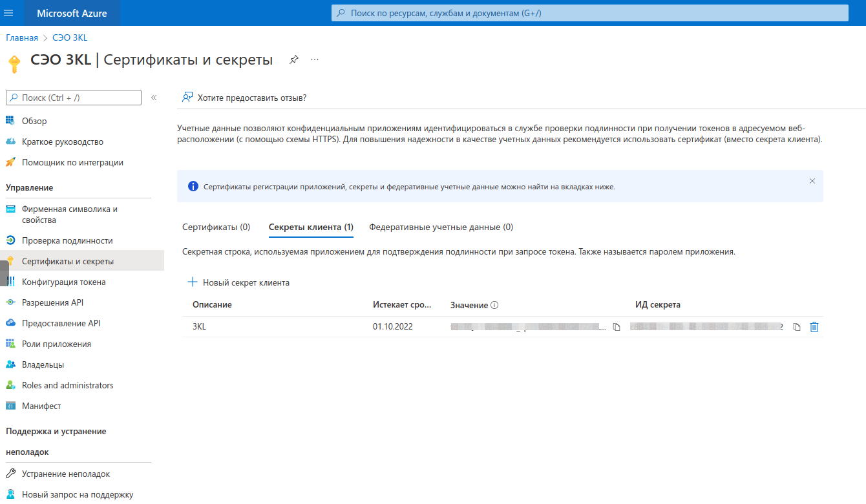Pin the Certificates and secrets blade
This screenshot has height=504, width=866.
pos(294,59)
